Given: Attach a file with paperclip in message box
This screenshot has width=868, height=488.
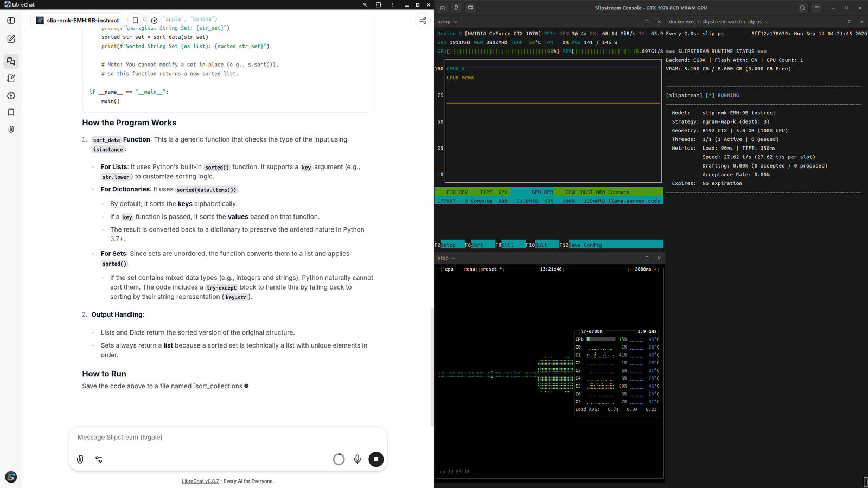Looking at the screenshot, I should [x=80, y=459].
